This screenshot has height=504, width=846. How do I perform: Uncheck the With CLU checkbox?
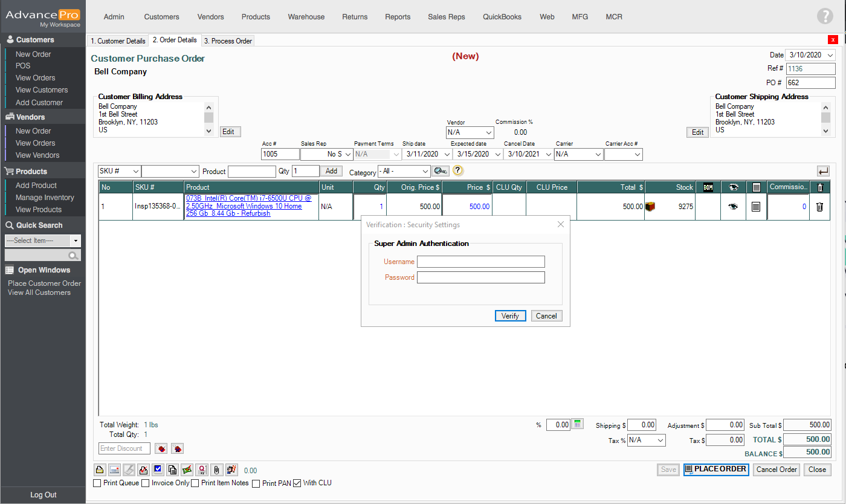tap(297, 483)
